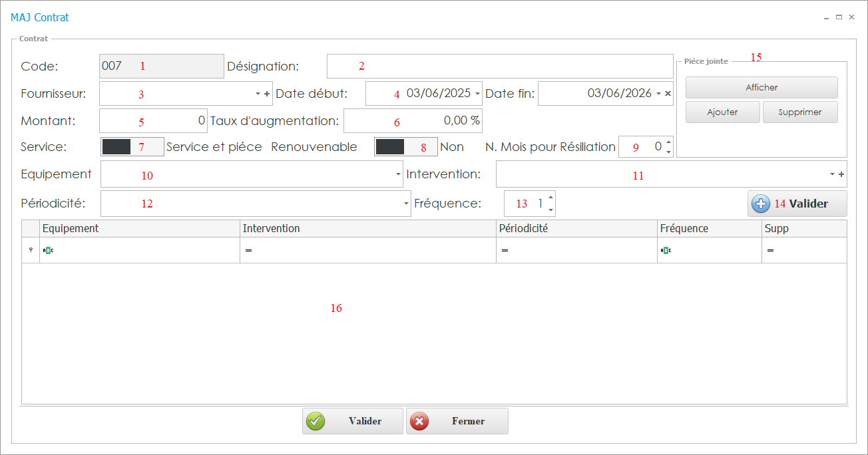The width and height of the screenshot is (868, 455).
Task: Click the Périodicité column equals filter icon
Action: click(505, 250)
